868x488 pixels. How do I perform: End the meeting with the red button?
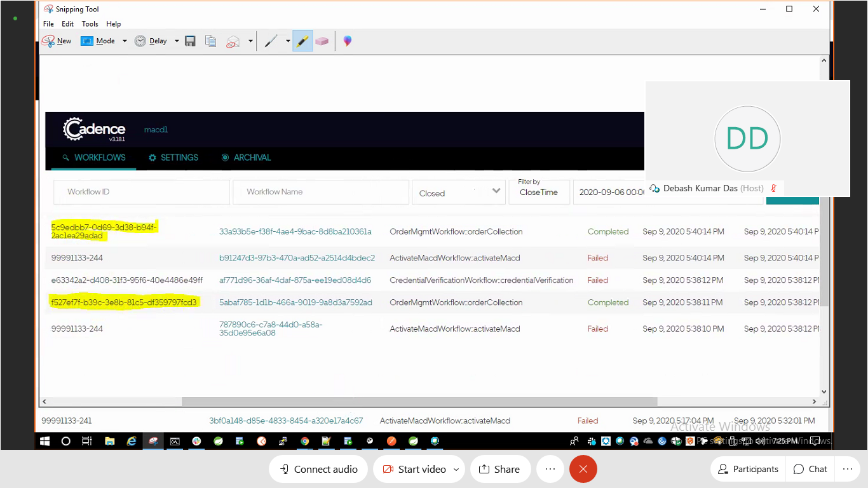tap(583, 469)
